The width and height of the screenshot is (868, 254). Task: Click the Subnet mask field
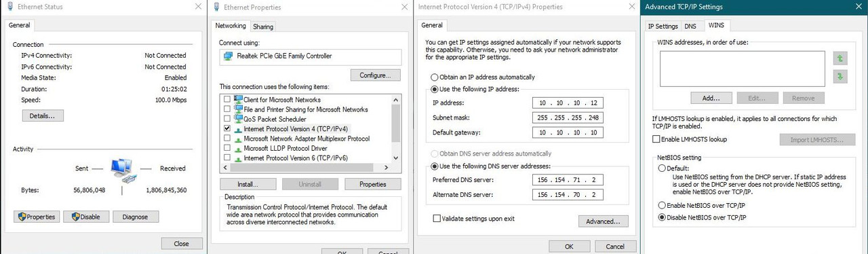568,117
